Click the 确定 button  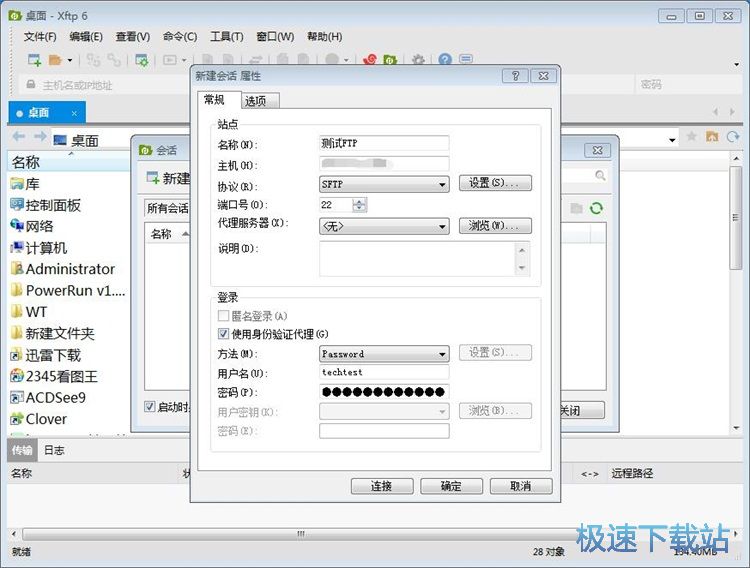[451, 486]
